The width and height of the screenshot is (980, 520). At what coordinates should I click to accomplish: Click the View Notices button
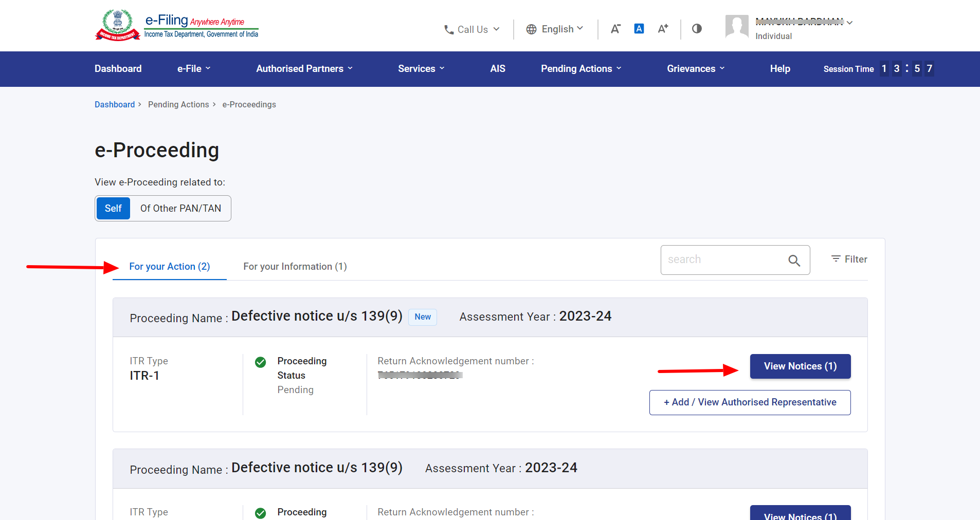click(x=800, y=366)
